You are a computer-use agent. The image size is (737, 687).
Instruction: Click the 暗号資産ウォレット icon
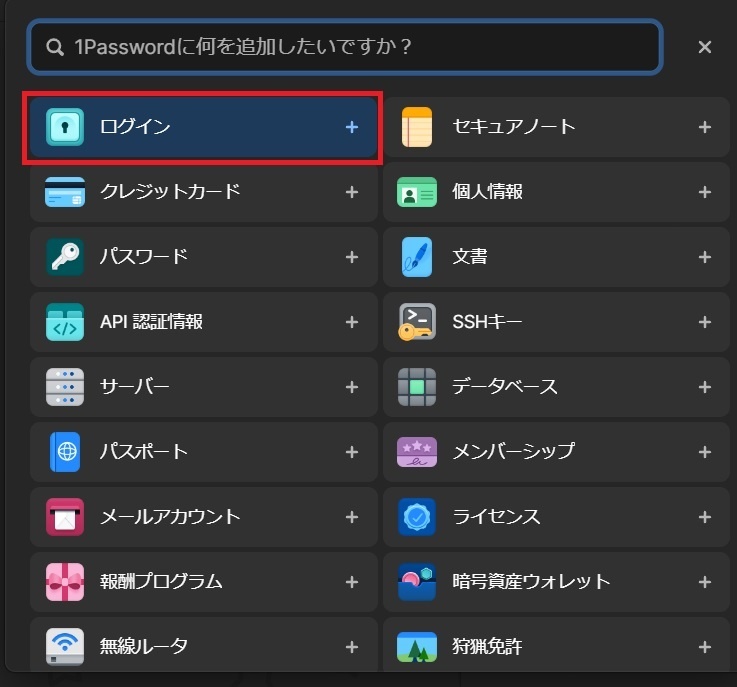(x=417, y=582)
